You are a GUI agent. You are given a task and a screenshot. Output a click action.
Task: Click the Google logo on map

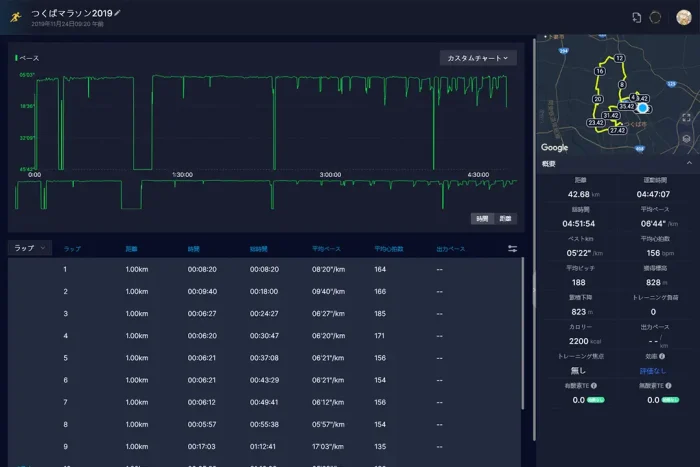coord(555,147)
